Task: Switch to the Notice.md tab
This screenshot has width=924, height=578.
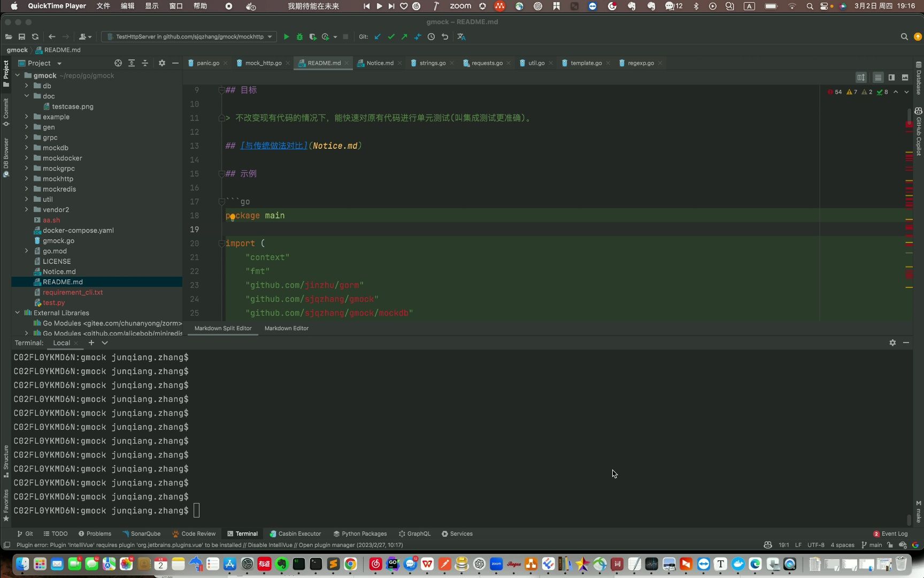Action: point(380,63)
